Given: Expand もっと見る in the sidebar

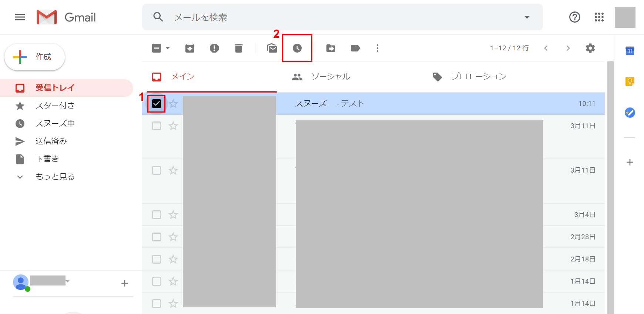Looking at the screenshot, I should (x=55, y=177).
